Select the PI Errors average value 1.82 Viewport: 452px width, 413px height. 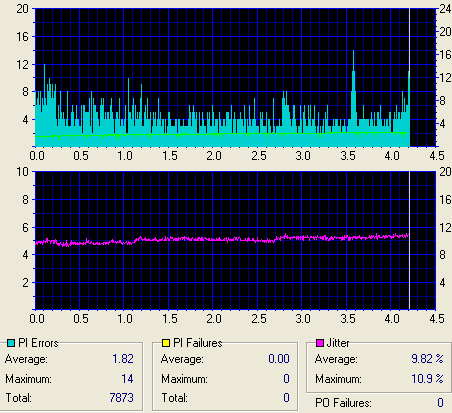[x=123, y=359]
